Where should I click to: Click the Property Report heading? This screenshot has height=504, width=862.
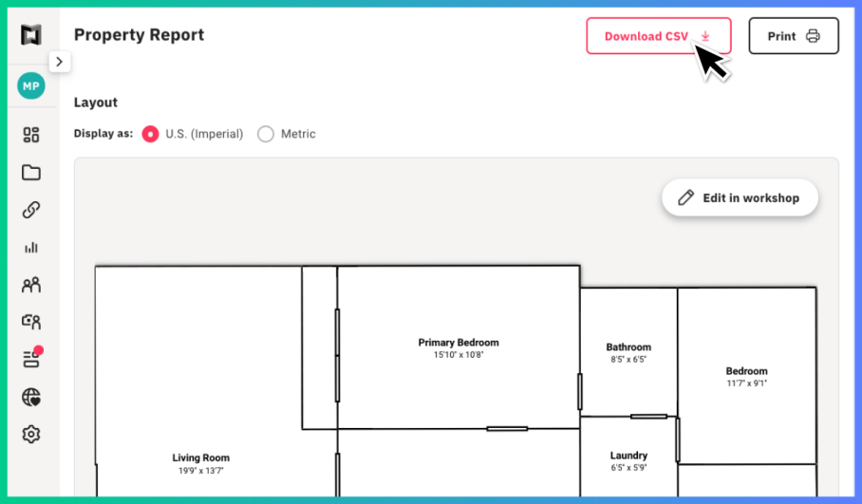(x=140, y=34)
